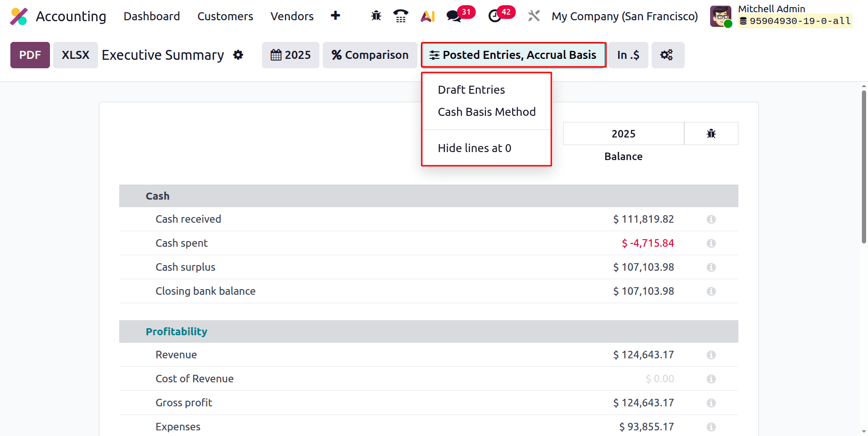Switch to Cash Basis Method

point(487,112)
